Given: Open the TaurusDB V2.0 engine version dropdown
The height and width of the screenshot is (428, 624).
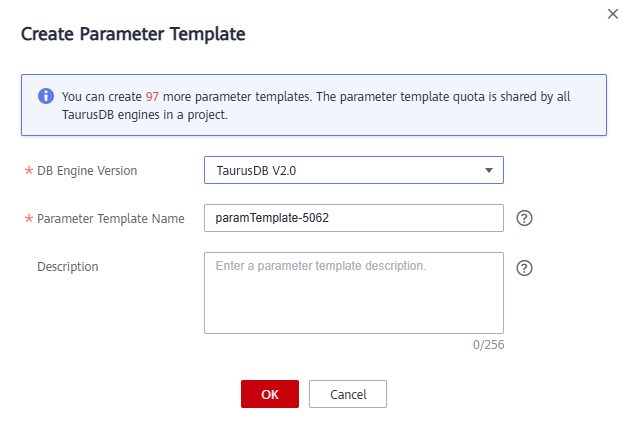Looking at the screenshot, I should [354, 170].
